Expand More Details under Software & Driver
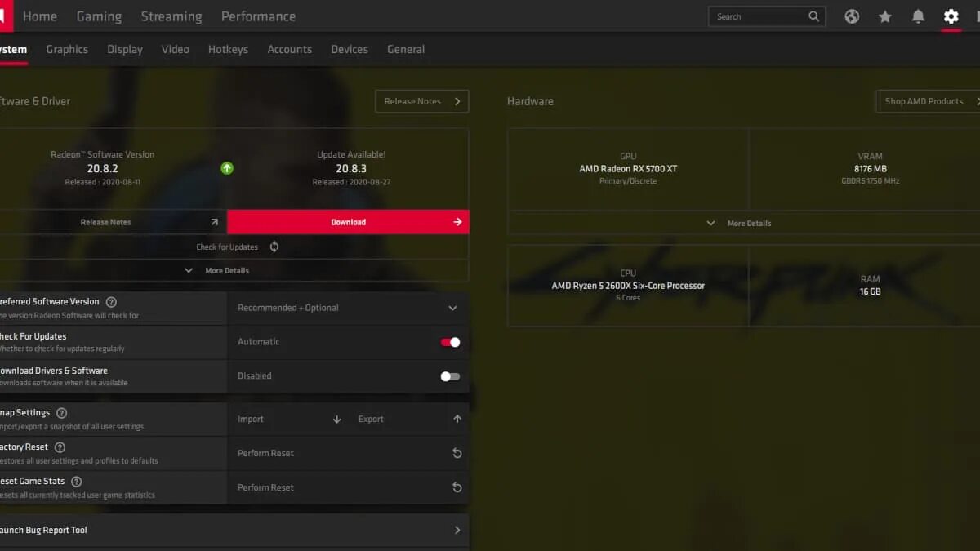The height and width of the screenshot is (551, 980). tap(218, 270)
